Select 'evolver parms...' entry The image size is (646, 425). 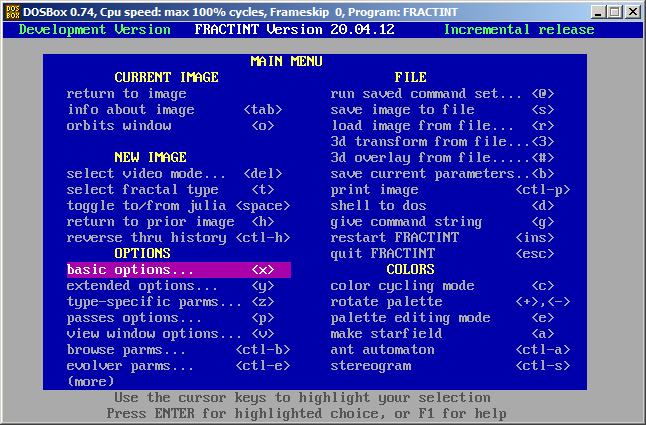[179, 366]
